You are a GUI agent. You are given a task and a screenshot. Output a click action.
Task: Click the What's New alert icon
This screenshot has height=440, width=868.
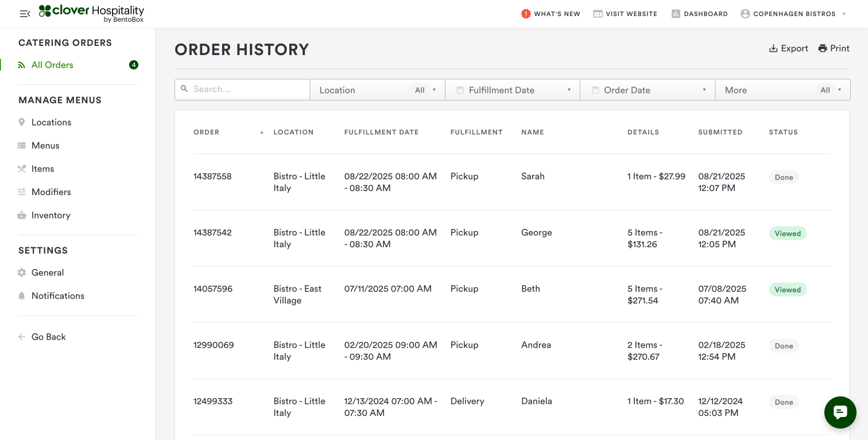coord(525,14)
